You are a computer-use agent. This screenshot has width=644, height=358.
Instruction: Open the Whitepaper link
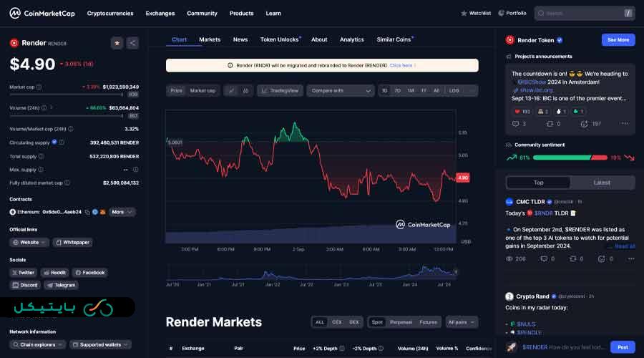pyautogui.click(x=73, y=243)
